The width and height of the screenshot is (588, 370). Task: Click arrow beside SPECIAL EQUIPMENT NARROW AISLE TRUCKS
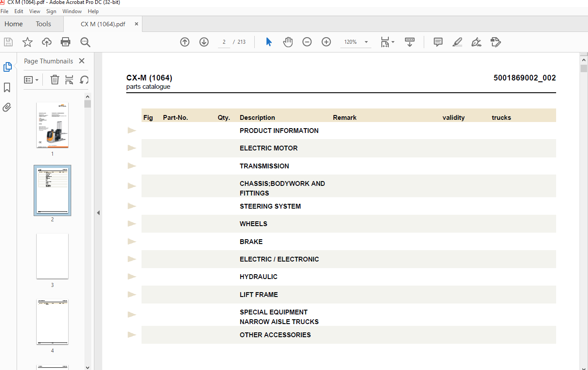pyautogui.click(x=132, y=314)
